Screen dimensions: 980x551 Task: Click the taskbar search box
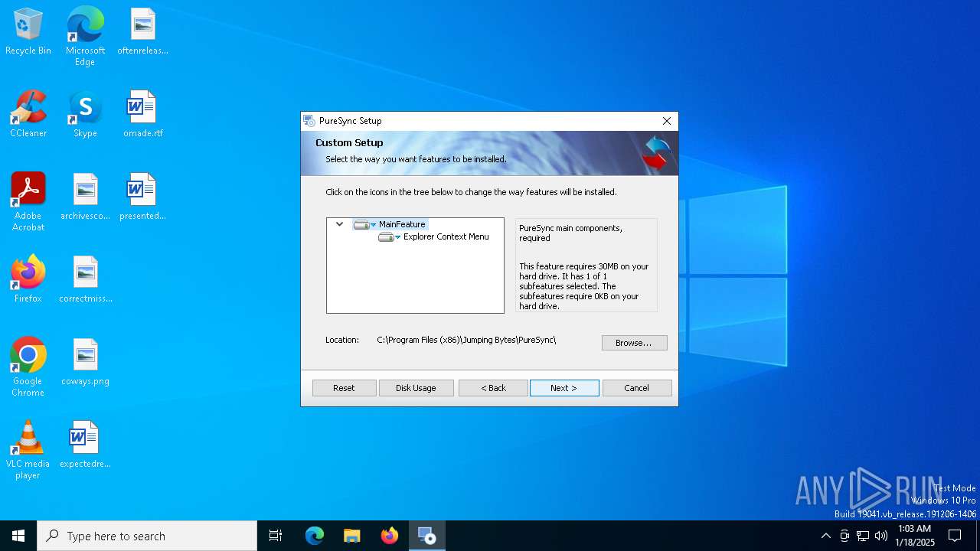click(147, 536)
